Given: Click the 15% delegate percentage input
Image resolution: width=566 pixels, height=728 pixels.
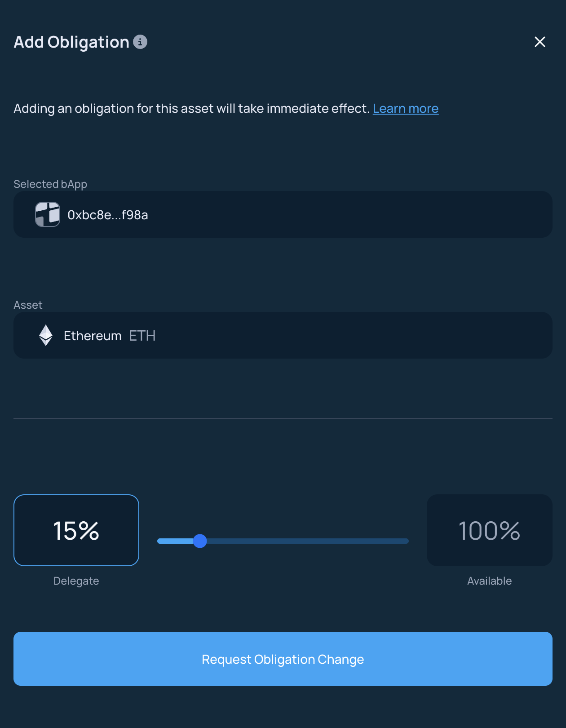Looking at the screenshot, I should [76, 530].
